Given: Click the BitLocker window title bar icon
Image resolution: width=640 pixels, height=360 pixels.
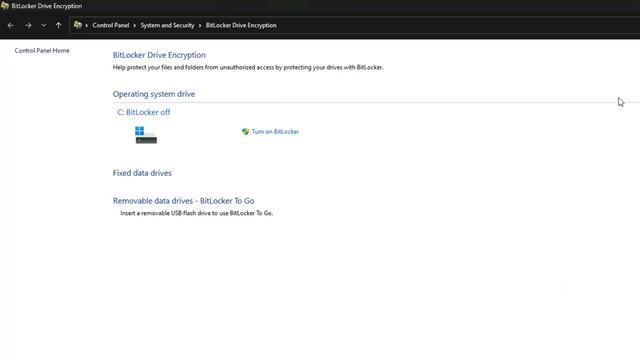Looking at the screenshot, I should point(5,6).
